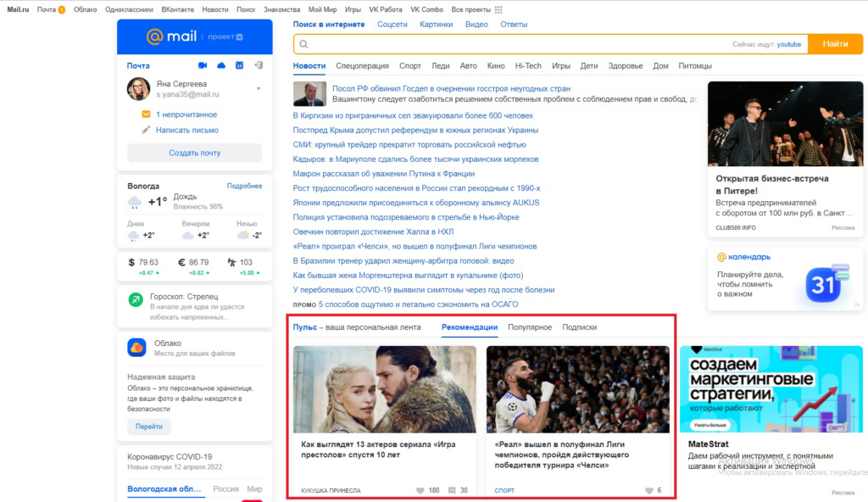Switch COVID stats to Россия tab

[x=225, y=489]
